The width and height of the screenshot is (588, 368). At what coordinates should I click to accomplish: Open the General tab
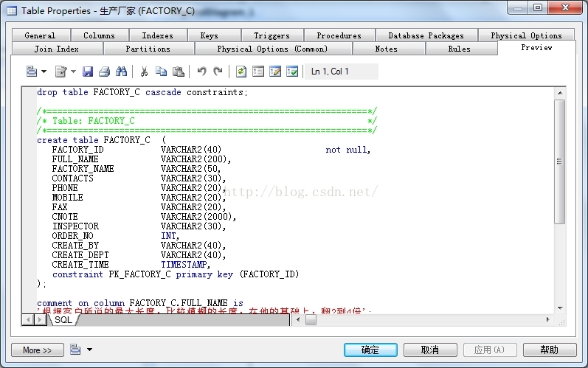coord(40,35)
